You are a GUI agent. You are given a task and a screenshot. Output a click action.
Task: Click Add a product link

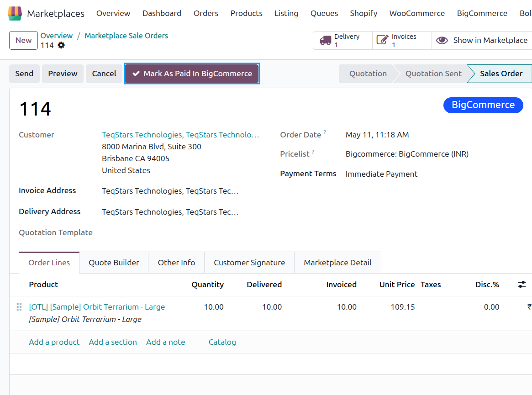[54, 342]
